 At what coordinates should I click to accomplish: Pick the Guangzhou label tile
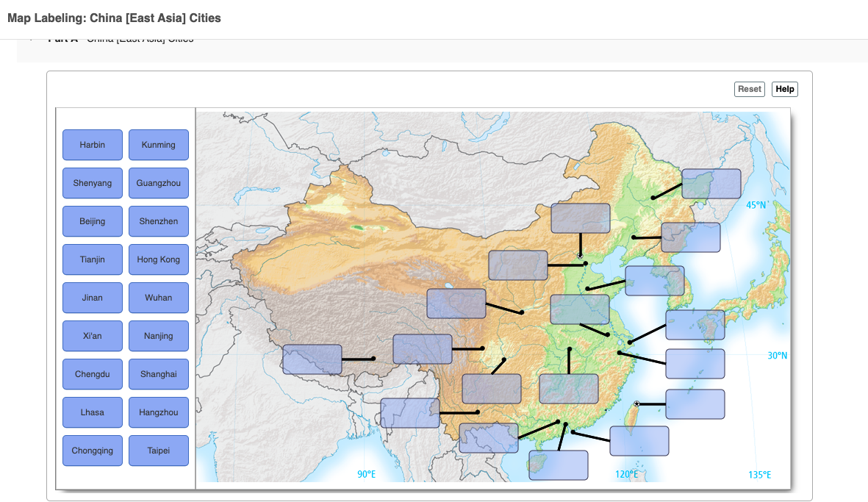pos(158,183)
